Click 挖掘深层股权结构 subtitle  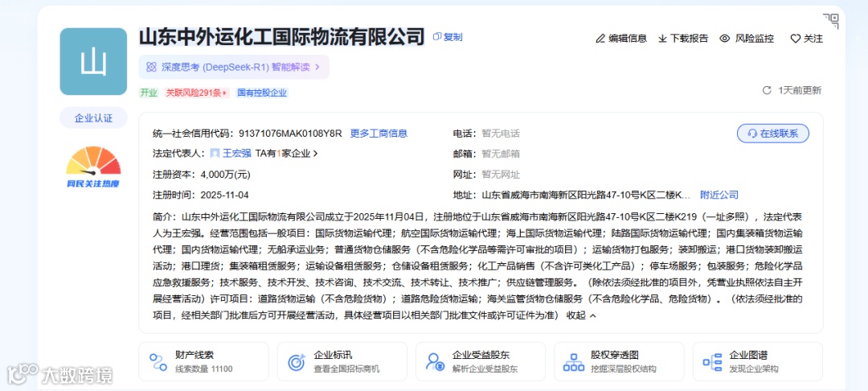(x=624, y=369)
